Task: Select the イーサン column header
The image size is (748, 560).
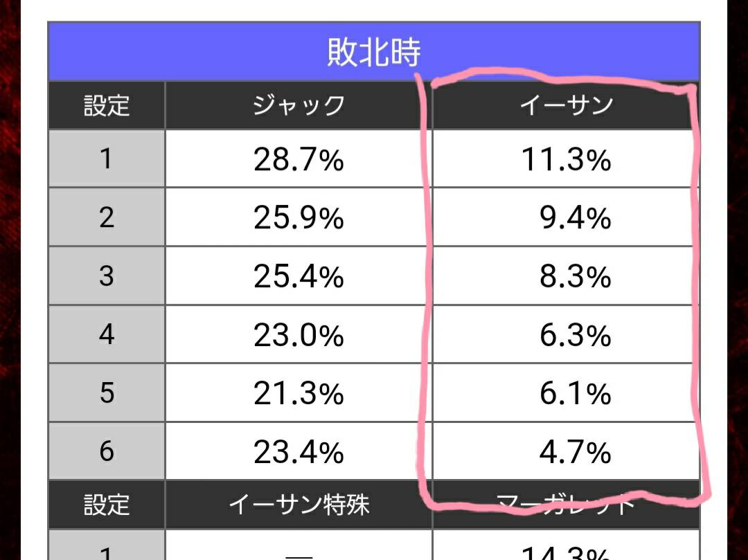Action: pos(567,105)
